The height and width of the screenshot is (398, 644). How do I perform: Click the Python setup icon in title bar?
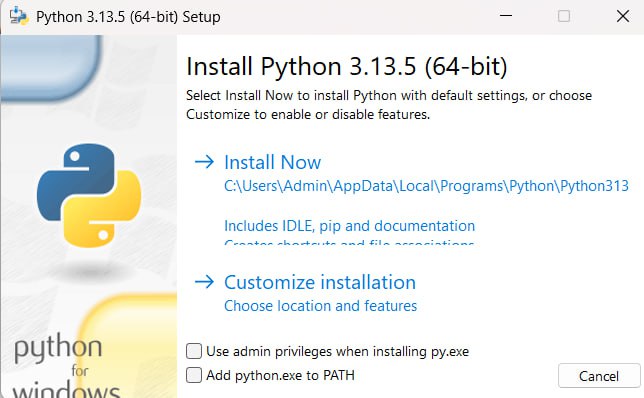pos(18,16)
